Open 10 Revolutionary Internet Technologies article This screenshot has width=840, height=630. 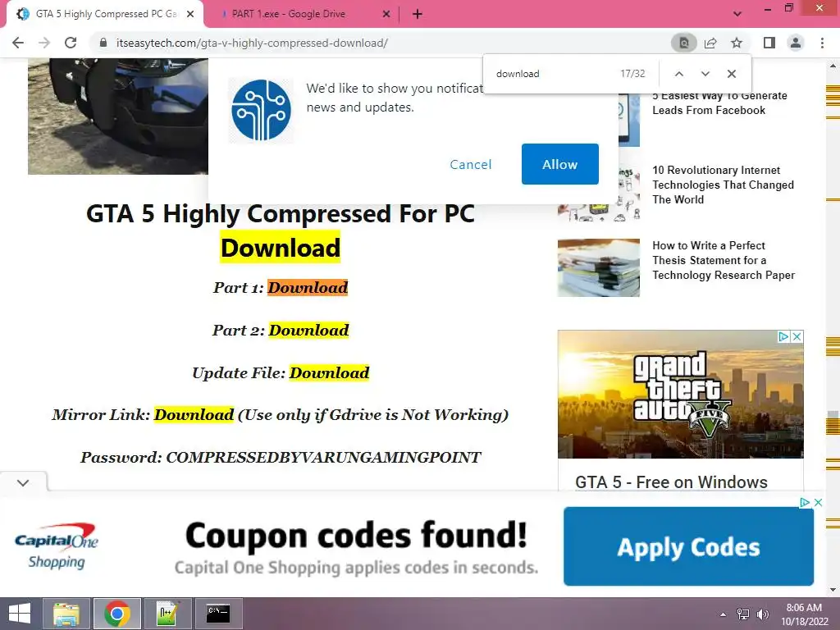(x=723, y=185)
